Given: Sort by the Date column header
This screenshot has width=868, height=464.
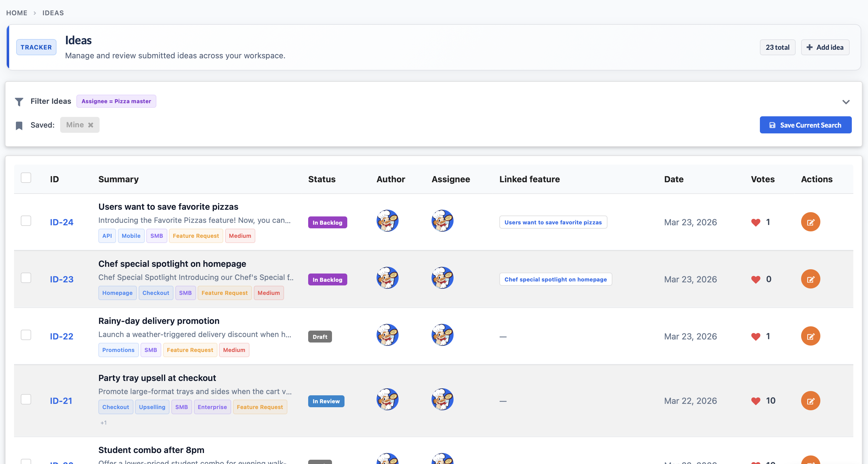Looking at the screenshot, I should click(673, 179).
